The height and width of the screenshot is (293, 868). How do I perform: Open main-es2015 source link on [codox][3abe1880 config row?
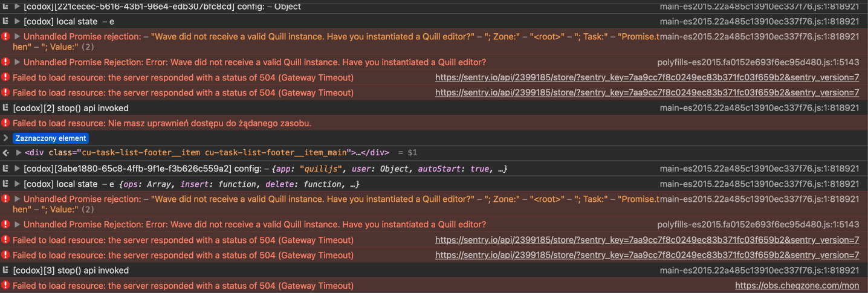(x=759, y=169)
